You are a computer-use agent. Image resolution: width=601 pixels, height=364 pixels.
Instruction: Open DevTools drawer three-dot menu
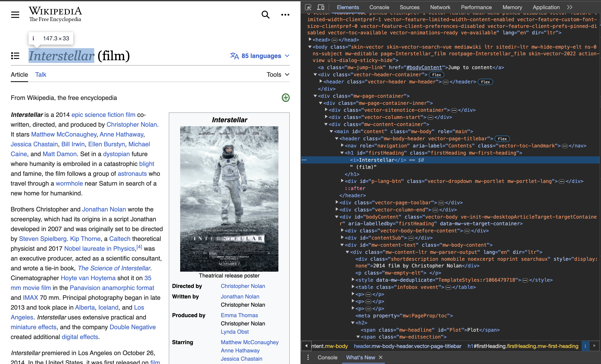point(308,358)
